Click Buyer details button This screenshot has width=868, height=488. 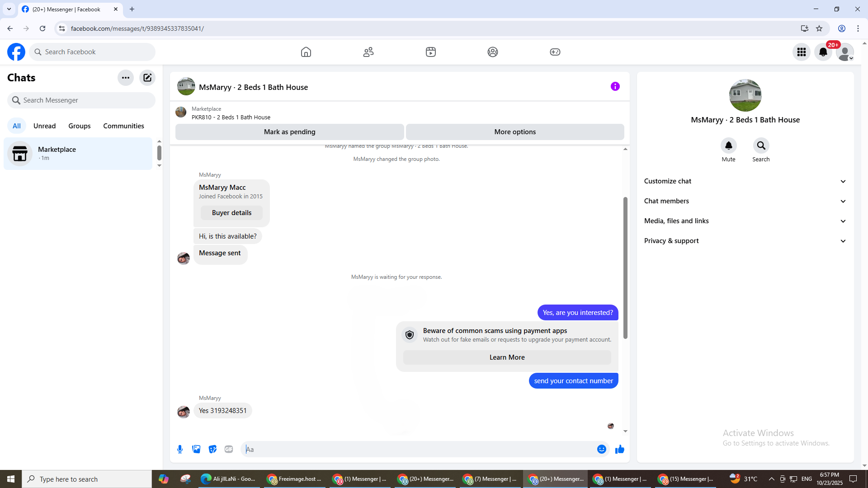click(x=231, y=213)
